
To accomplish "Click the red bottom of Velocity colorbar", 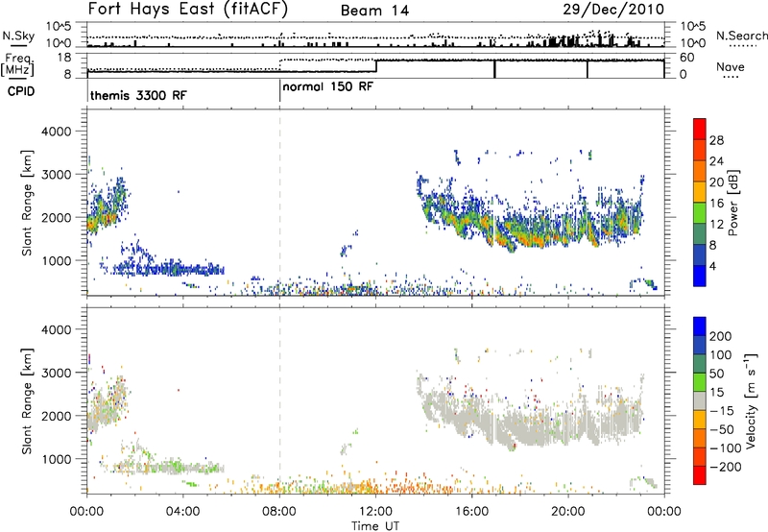I will coord(700,475).
